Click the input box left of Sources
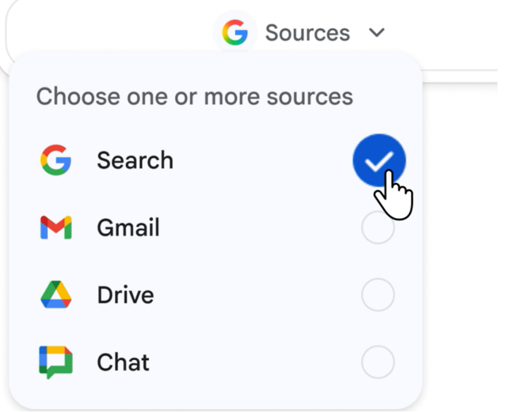The height and width of the screenshot is (412, 532). pyautogui.click(x=109, y=29)
